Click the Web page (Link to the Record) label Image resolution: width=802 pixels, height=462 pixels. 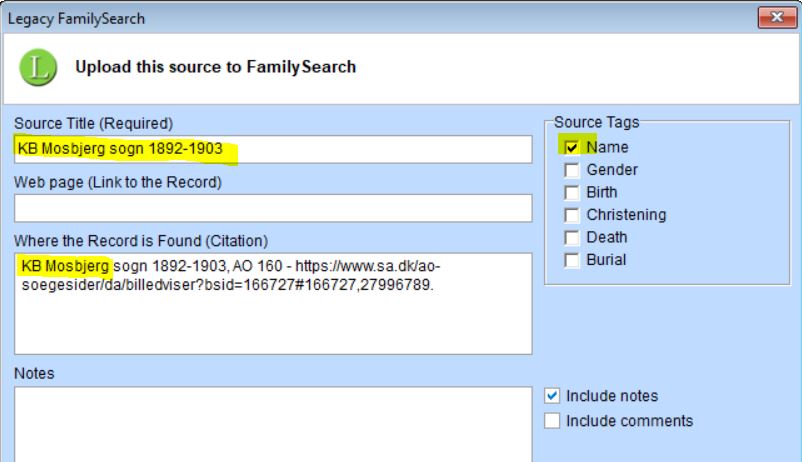click(x=118, y=182)
